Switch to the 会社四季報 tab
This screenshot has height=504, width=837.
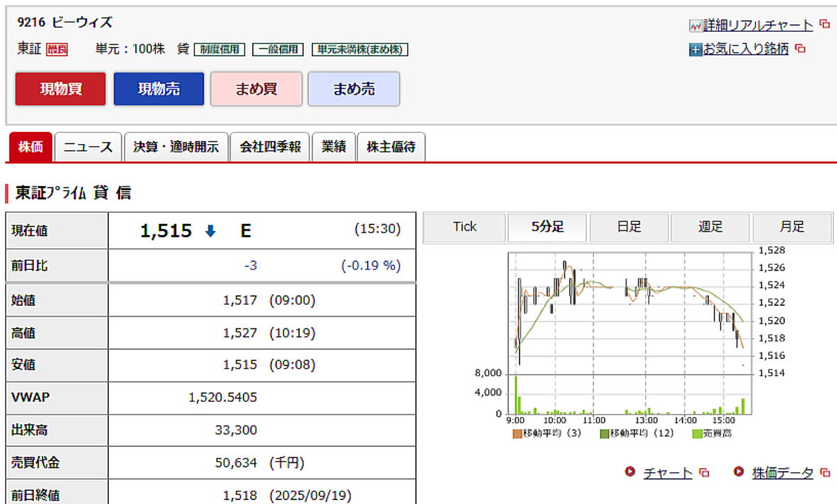[270, 147]
